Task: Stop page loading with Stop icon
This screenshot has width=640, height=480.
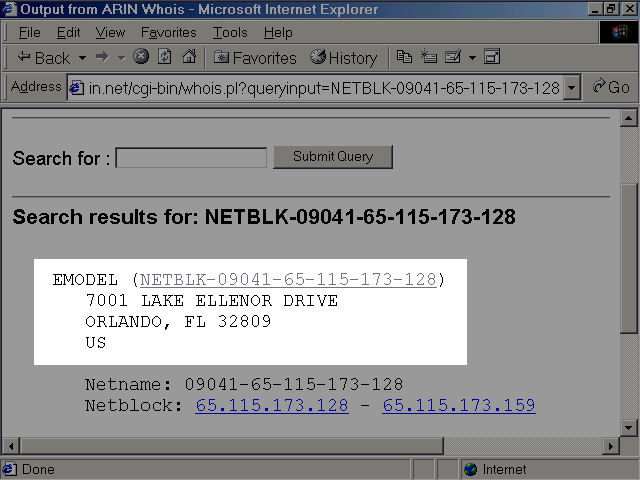Action: (141, 56)
